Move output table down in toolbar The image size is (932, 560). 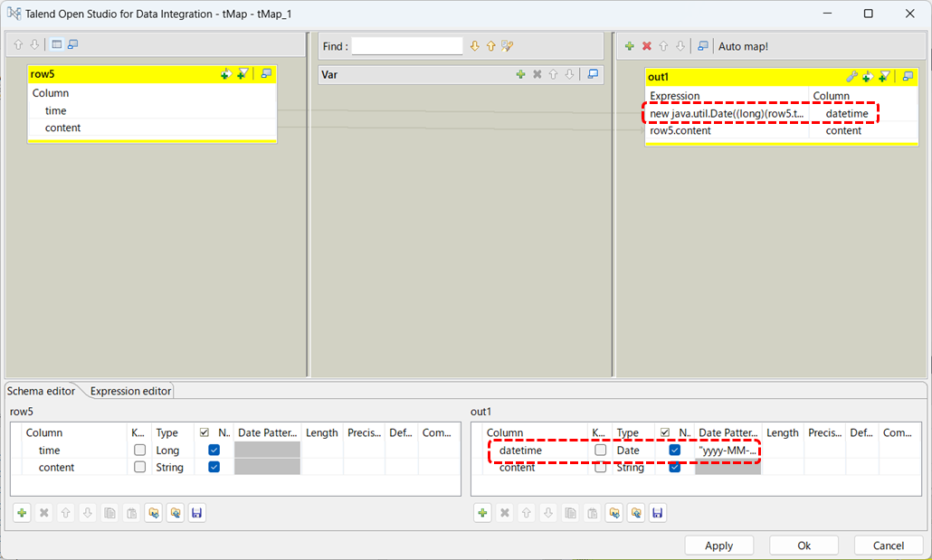coord(680,46)
